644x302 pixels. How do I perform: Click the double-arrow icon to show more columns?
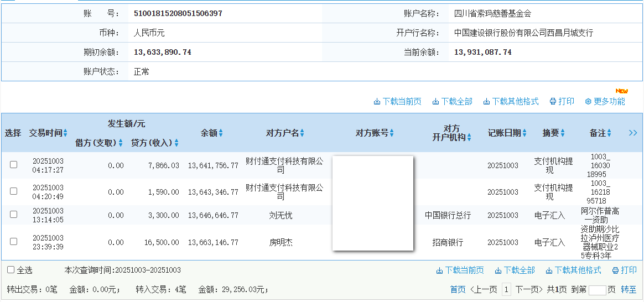coord(633,133)
